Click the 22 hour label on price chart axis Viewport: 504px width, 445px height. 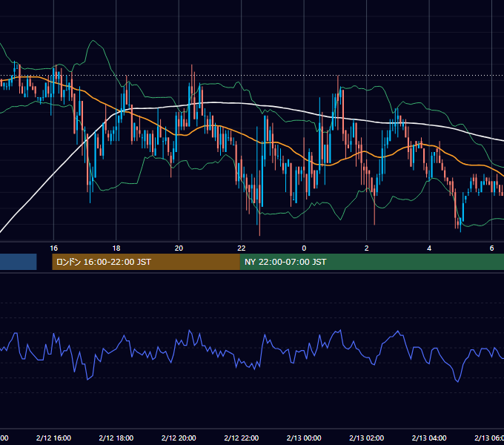(x=242, y=248)
